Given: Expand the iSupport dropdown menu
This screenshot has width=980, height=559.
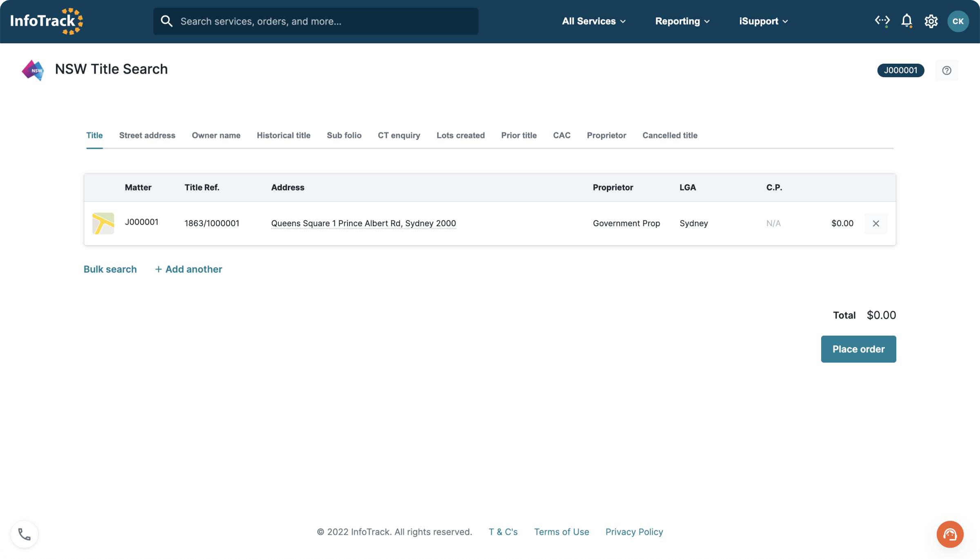Looking at the screenshot, I should pyautogui.click(x=764, y=22).
